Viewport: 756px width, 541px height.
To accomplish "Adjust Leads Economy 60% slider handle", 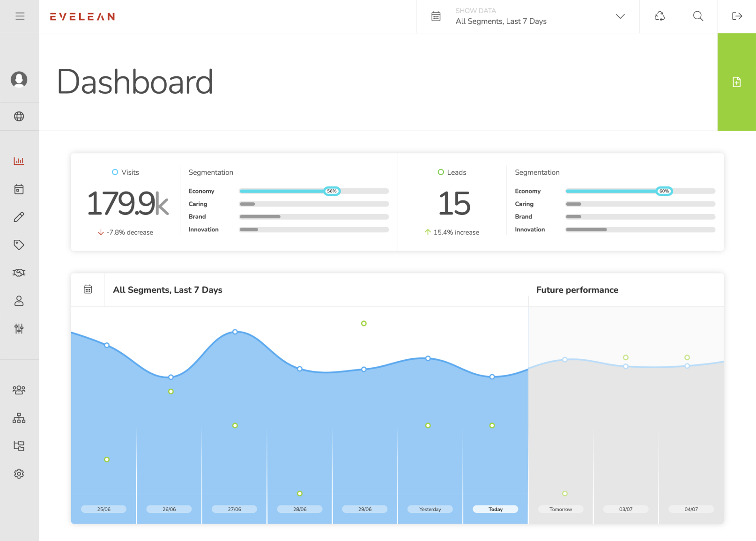I will (664, 191).
